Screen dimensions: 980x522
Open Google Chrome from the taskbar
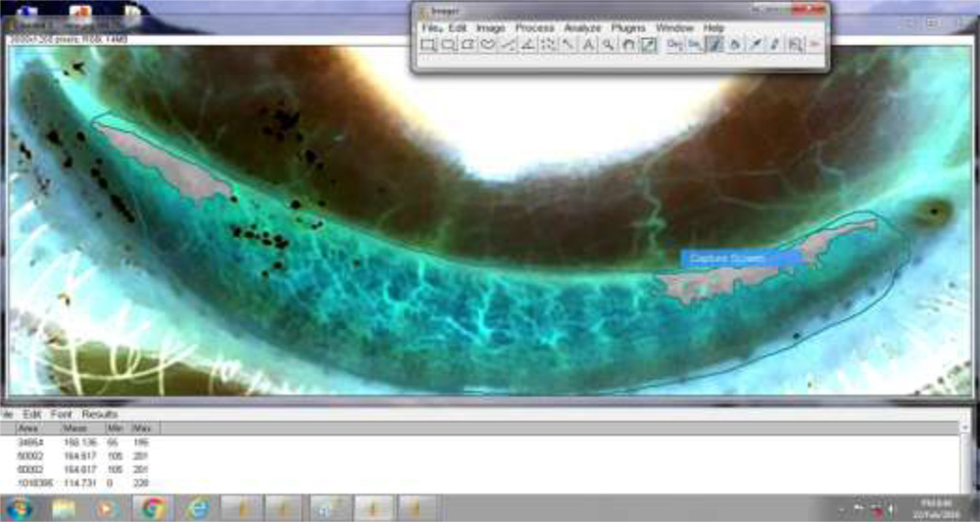click(152, 508)
